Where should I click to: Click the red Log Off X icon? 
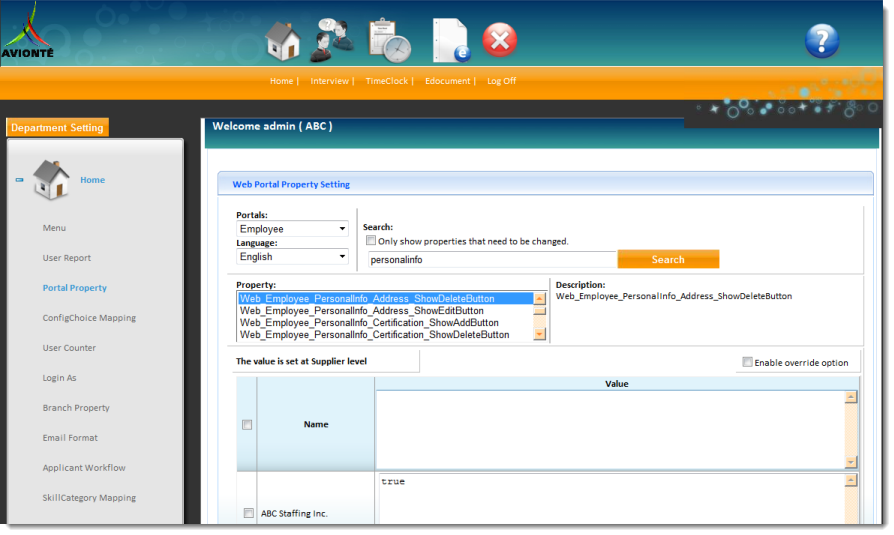pyautogui.click(x=500, y=41)
